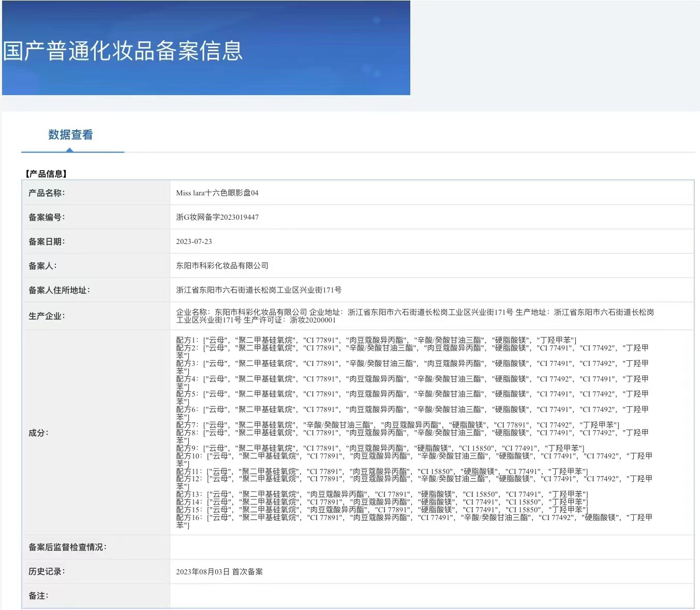The width and height of the screenshot is (700, 610).
Task: Select the 配方8 ingredient line
Action: click(412, 436)
